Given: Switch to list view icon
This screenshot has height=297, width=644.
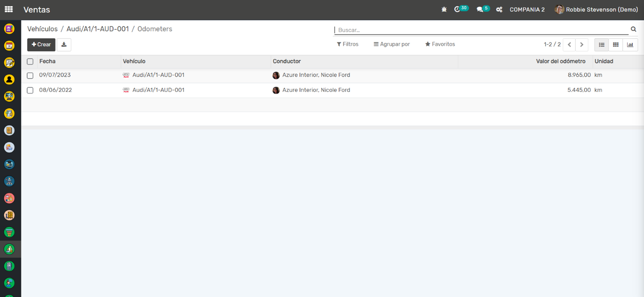Looking at the screenshot, I should pyautogui.click(x=602, y=44).
